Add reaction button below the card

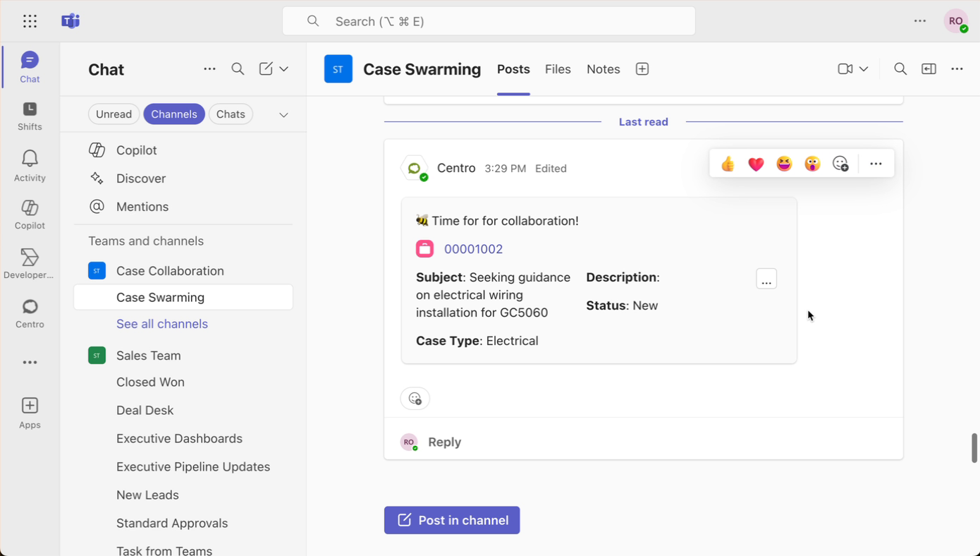[x=415, y=399]
